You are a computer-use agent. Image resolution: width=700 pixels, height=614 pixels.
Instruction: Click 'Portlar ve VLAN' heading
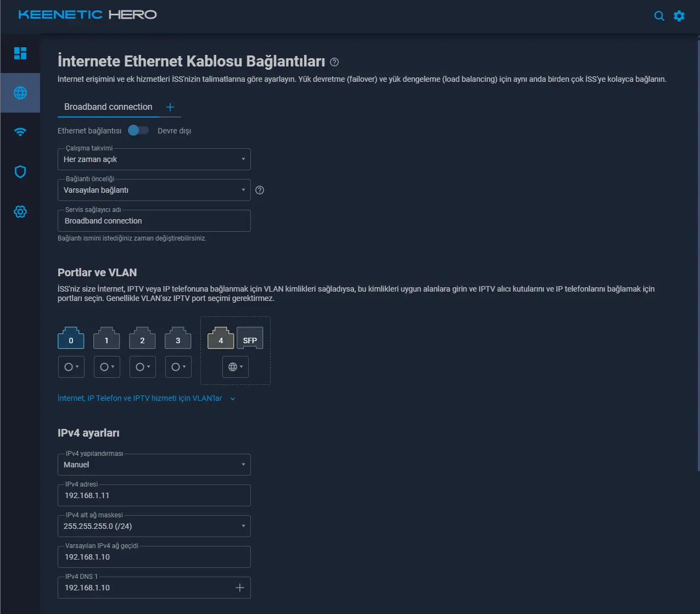coord(97,272)
